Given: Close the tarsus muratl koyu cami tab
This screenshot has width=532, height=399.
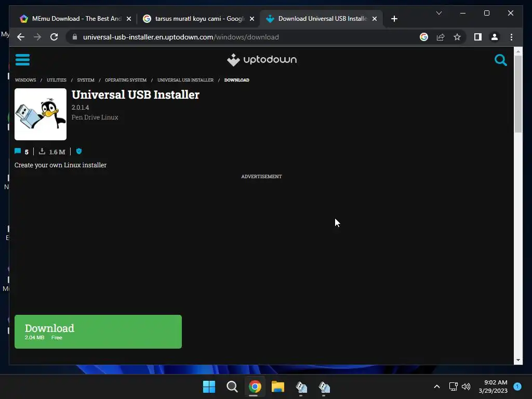Looking at the screenshot, I should point(252,19).
